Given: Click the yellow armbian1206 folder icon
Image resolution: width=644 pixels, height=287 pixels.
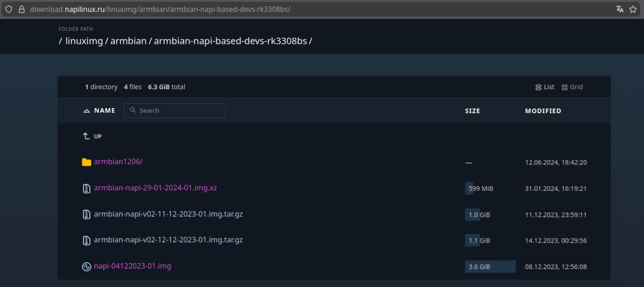Looking at the screenshot, I should (87, 162).
